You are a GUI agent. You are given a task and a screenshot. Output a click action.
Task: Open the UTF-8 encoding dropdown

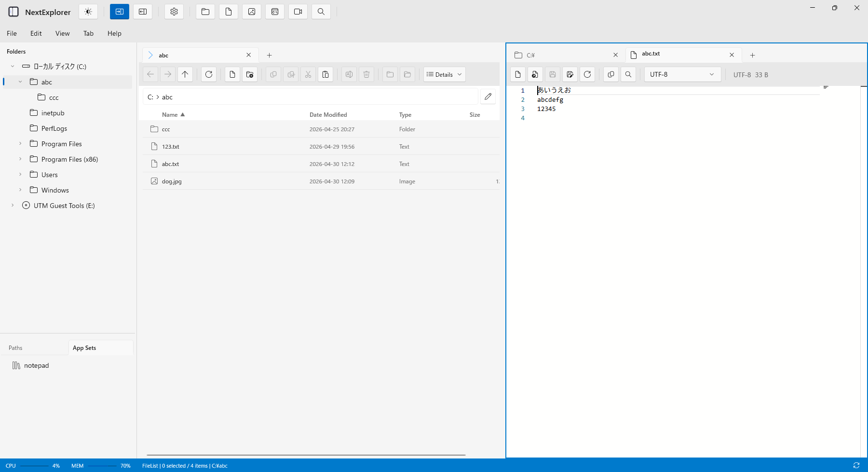pos(683,74)
